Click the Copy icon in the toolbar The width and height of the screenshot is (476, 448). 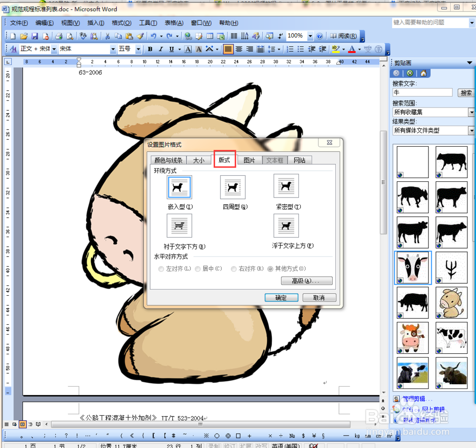(x=118, y=36)
